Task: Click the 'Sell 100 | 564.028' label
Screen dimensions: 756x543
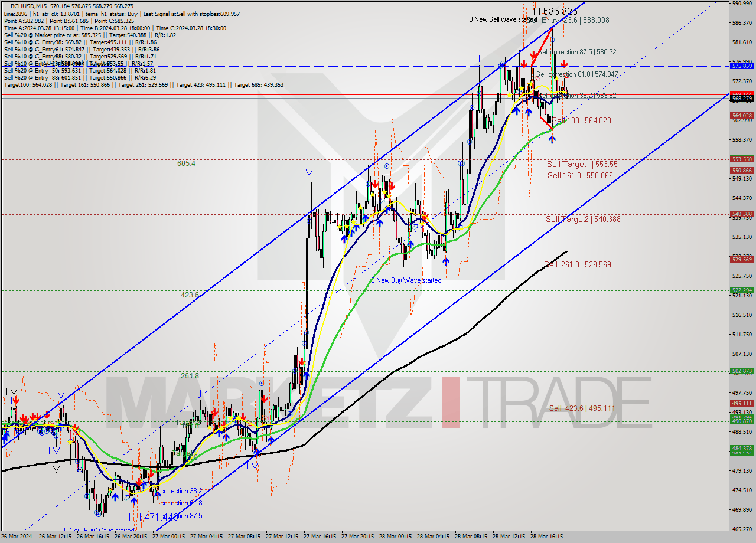Action: pyautogui.click(x=581, y=120)
